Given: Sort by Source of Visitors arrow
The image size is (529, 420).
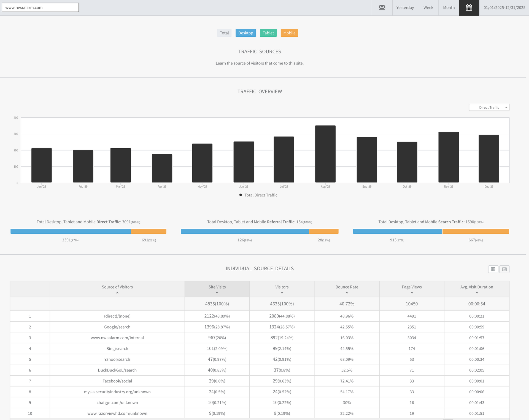Looking at the screenshot, I should point(117,293).
